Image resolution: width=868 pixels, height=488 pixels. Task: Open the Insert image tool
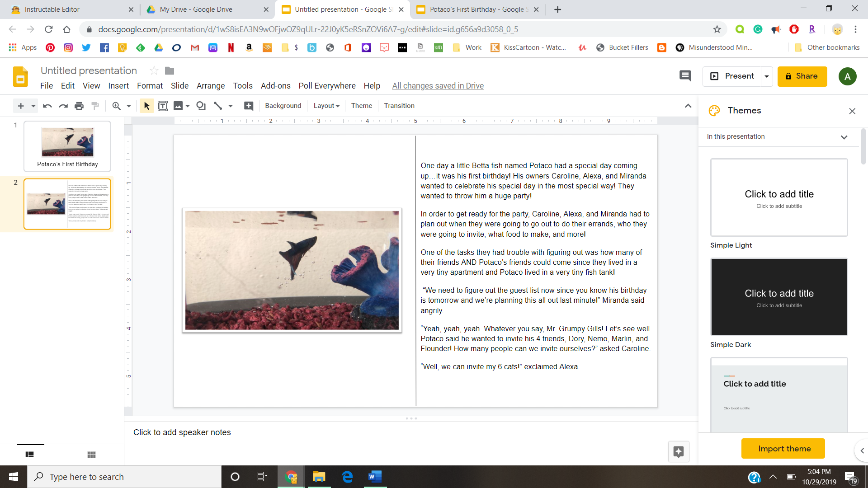[179, 106]
